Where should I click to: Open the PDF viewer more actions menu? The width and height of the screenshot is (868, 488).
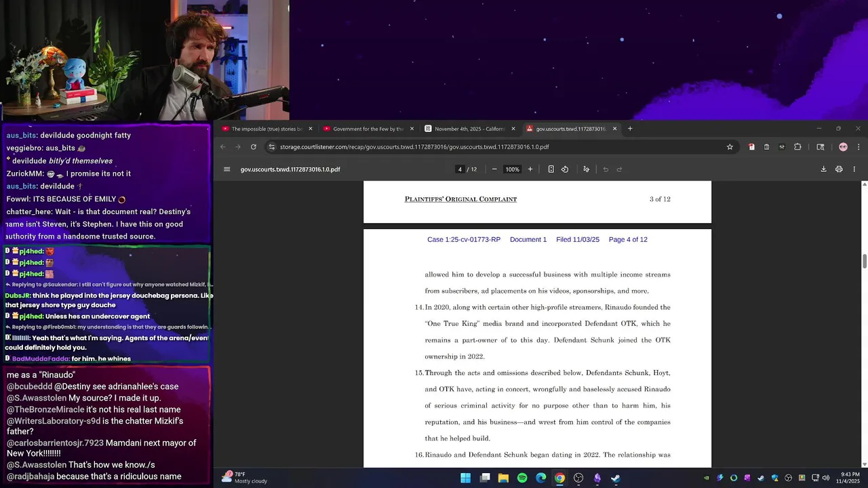pyautogui.click(x=854, y=169)
